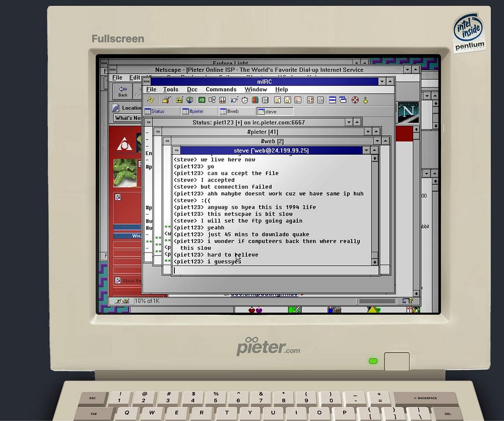504x421 pixels.
Task: Open the mIRC Tools menu
Action: (x=170, y=89)
